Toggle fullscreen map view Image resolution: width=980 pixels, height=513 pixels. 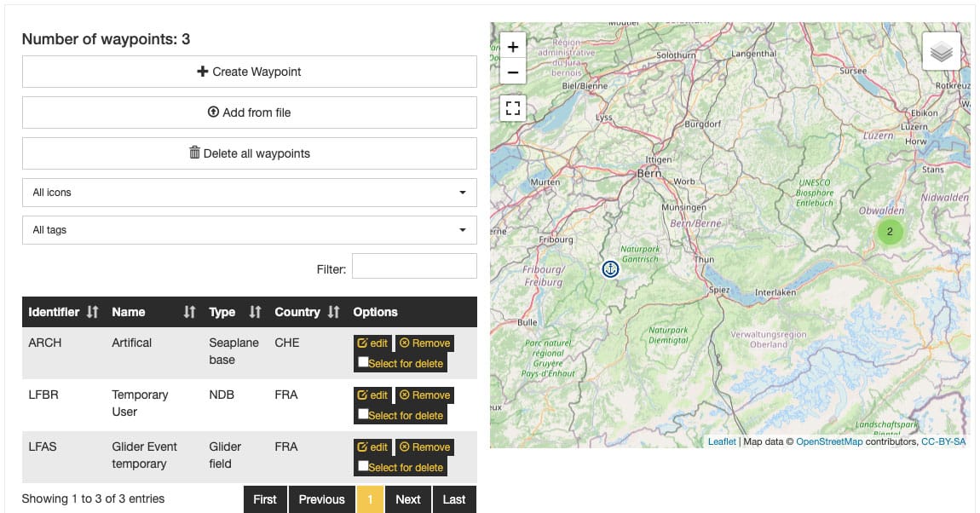(512, 108)
